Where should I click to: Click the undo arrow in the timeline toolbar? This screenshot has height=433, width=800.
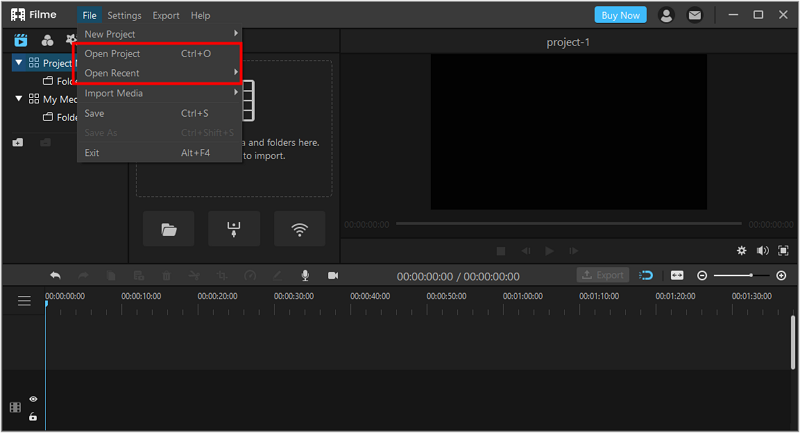56,275
